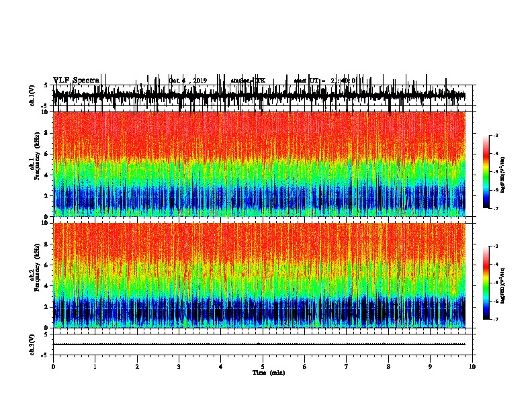Select the ch.2 colorbar 'log(PSD)' label
Image resolution: width=532 pixels, height=411 pixels.
[x=503, y=285]
